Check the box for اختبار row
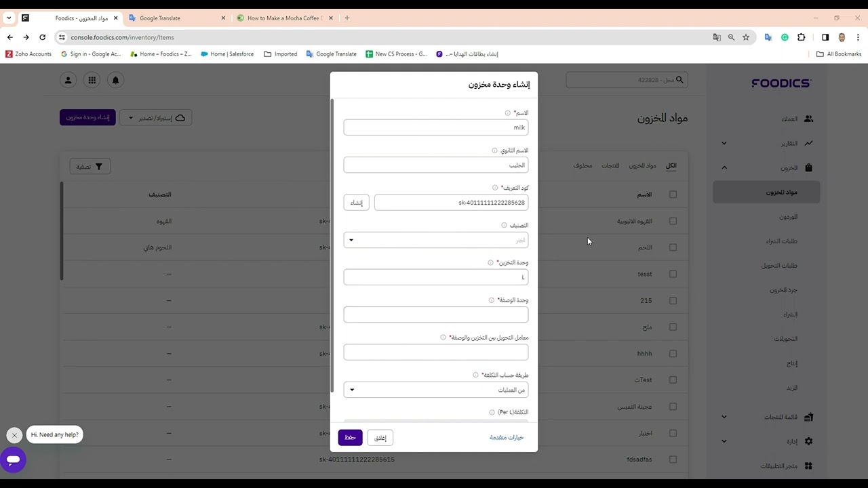This screenshot has width=868, height=488. pyautogui.click(x=673, y=433)
